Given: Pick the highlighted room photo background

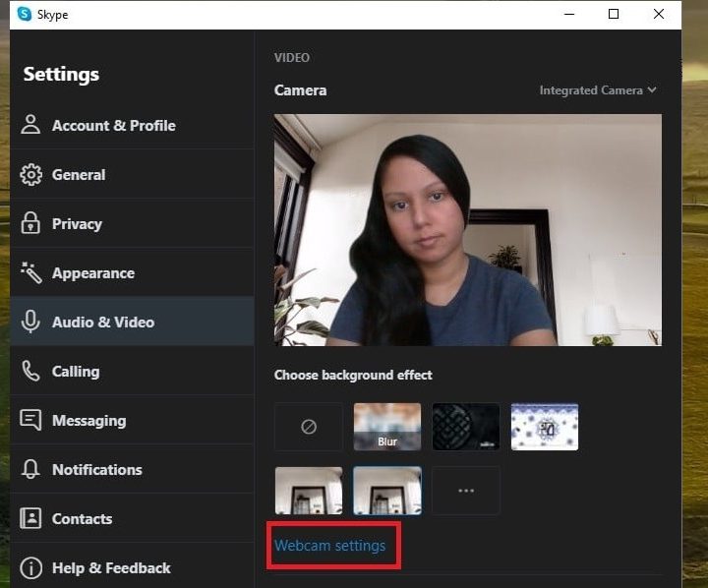Looking at the screenshot, I should click(x=387, y=491).
